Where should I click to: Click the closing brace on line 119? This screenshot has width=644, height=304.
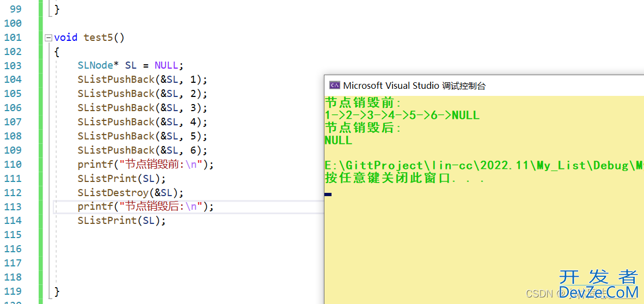(x=57, y=291)
